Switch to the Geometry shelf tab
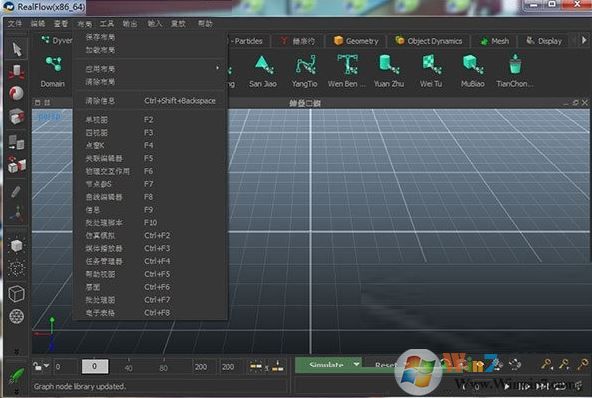The image size is (592, 398). (356, 41)
